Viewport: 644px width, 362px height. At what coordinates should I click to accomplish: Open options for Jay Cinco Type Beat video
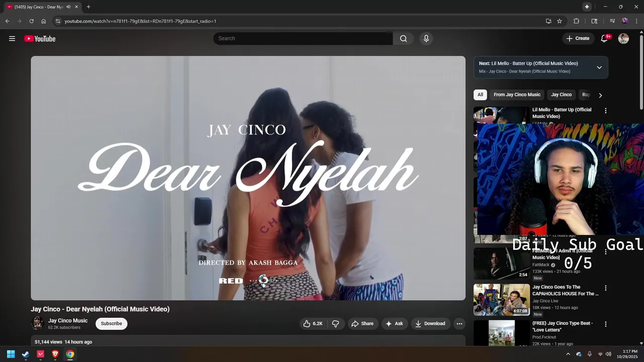point(606,324)
